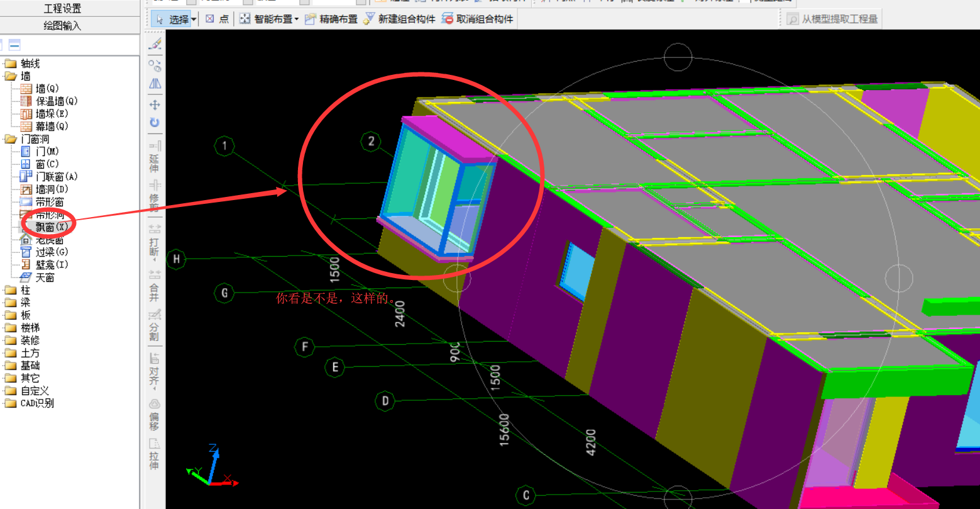Expand the 基础 folder
The width and height of the screenshot is (980, 509).
(10, 366)
